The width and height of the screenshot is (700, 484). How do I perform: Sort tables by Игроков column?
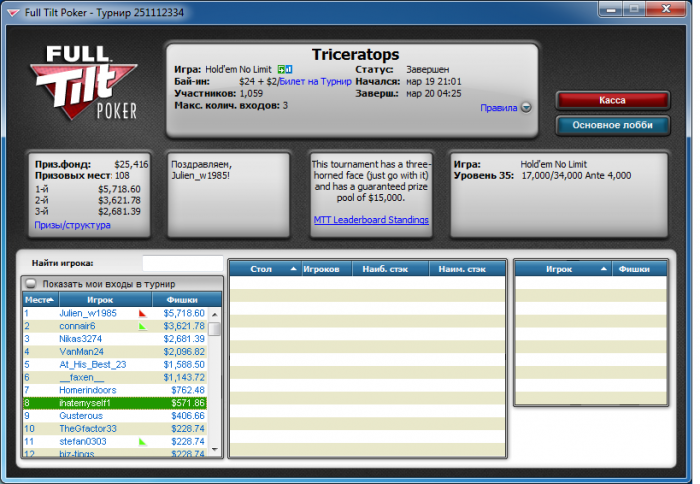pyautogui.click(x=327, y=269)
